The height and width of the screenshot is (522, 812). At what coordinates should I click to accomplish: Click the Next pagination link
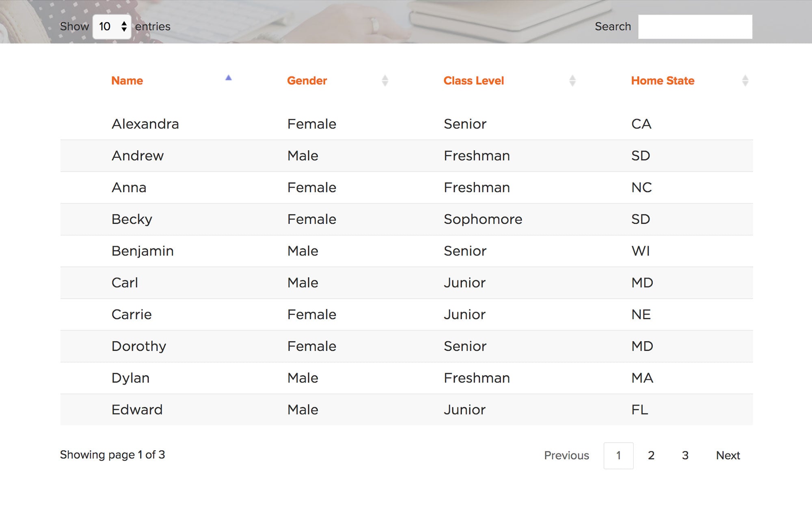[728, 455]
